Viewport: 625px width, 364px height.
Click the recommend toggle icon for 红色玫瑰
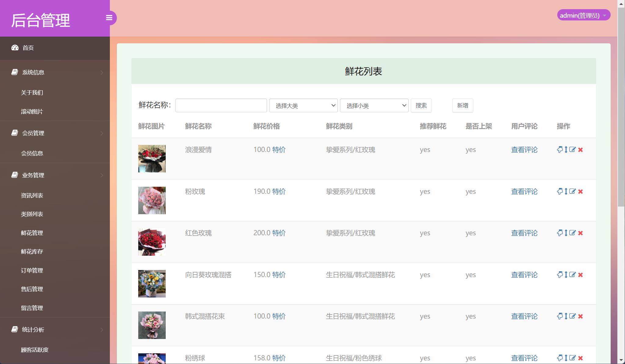[560, 233]
